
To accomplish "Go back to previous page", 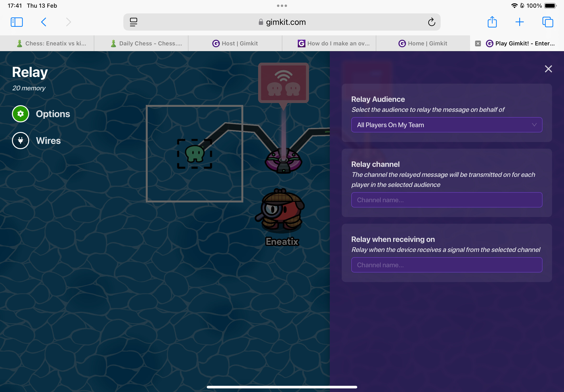I will pyautogui.click(x=44, y=22).
